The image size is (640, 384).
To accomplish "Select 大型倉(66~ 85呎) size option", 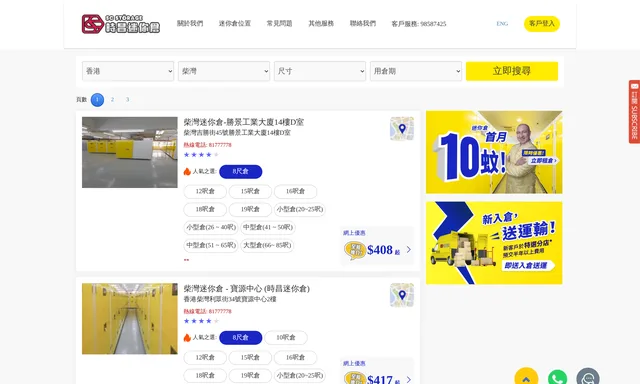I will pyautogui.click(x=267, y=245).
